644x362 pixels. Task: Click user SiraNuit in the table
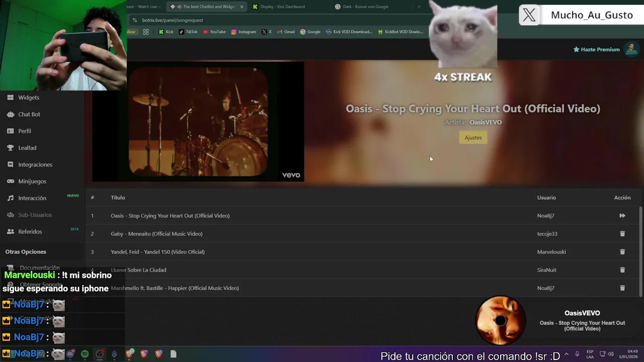point(546,270)
